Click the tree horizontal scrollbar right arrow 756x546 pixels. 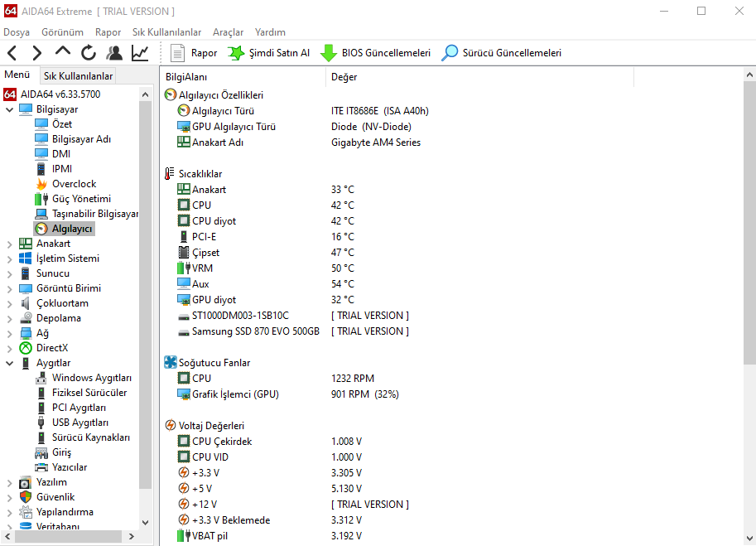(x=131, y=536)
